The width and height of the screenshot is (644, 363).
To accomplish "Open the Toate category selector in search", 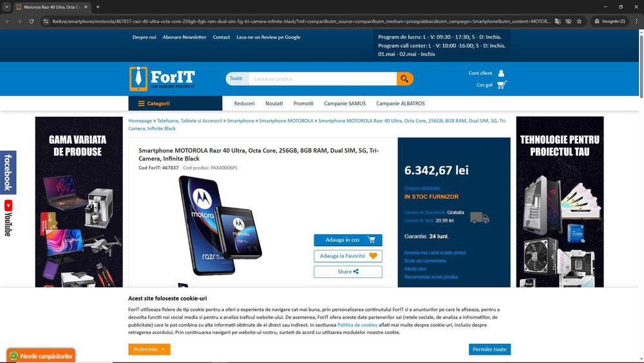I will pyautogui.click(x=237, y=79).
